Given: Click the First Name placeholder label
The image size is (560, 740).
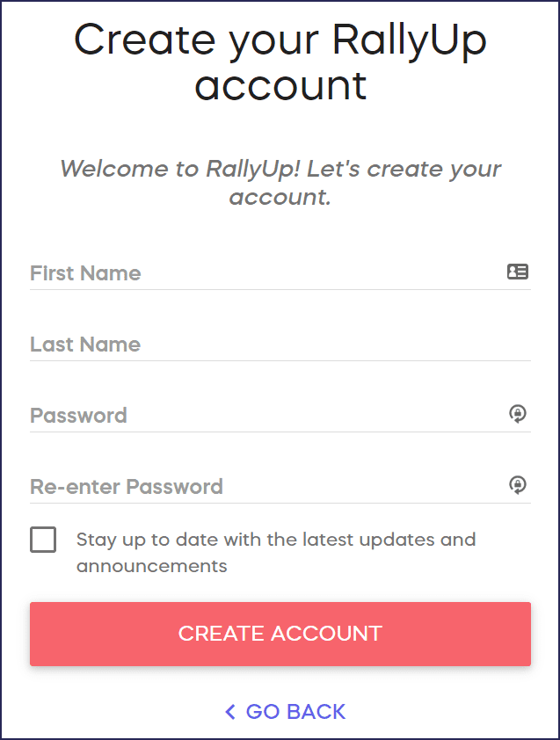Looking at the screenshot, I should coord(85,273).
